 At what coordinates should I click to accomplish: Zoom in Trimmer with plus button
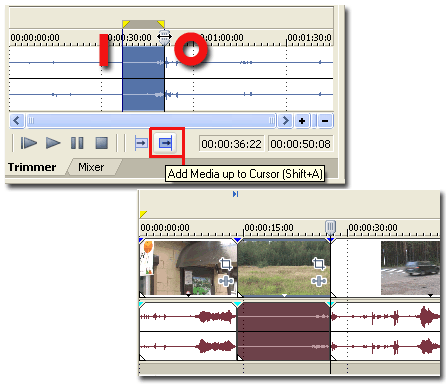click(302, 121)
